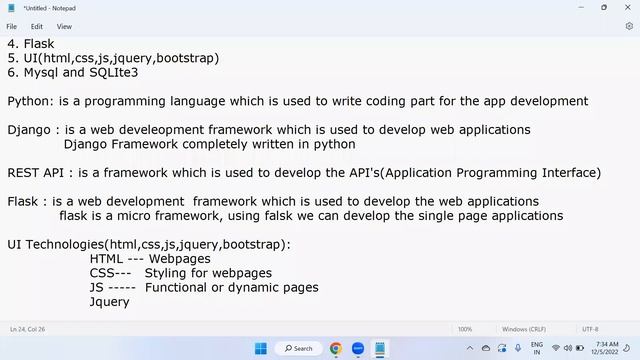
Task: Click the 100% zoom status entry
Action: coord(465,329)
